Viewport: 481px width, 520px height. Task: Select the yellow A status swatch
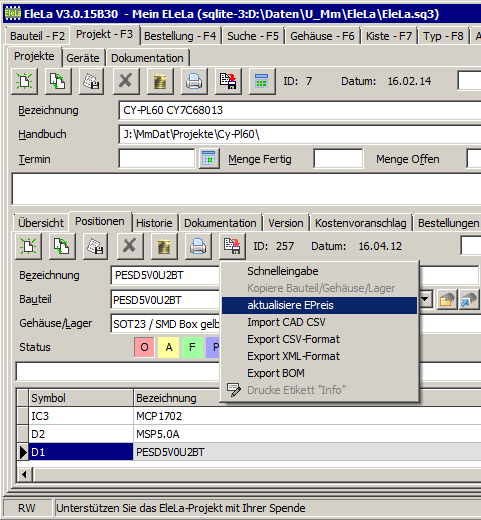click(168, 347)
